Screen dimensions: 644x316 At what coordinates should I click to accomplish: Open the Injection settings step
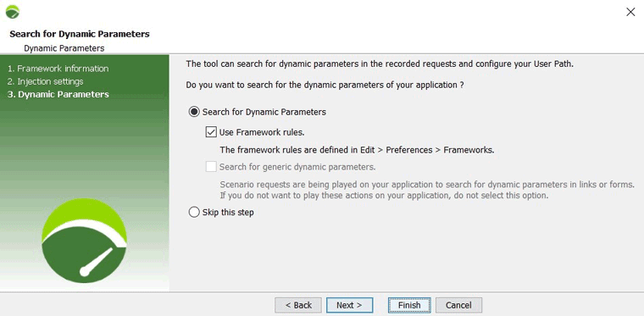pyautogui.click(x=45, y=81)
